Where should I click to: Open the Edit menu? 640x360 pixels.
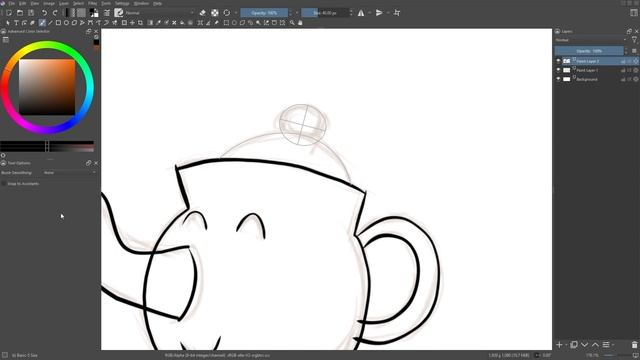(22, 3)
